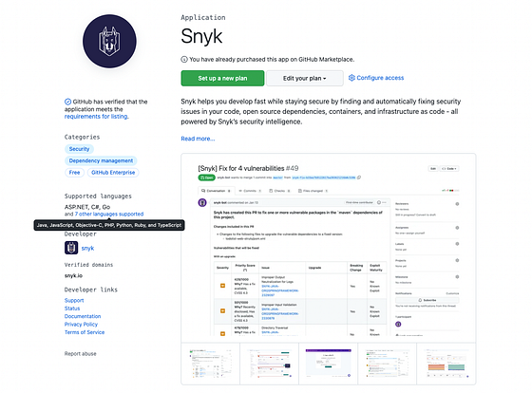
Task: Click the Assignees gear icon in screenshot
Action: (x=457, y=228)
